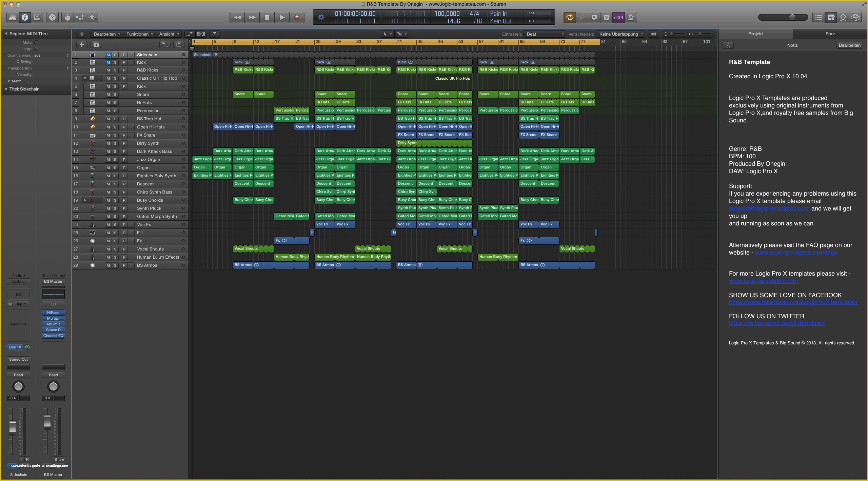Image resolution: width=868 pixels, height=481 pixels.
Task: Collapse Classic UK Hip Hop track stack
Action: pyautogui.click(x=85, y=78)
